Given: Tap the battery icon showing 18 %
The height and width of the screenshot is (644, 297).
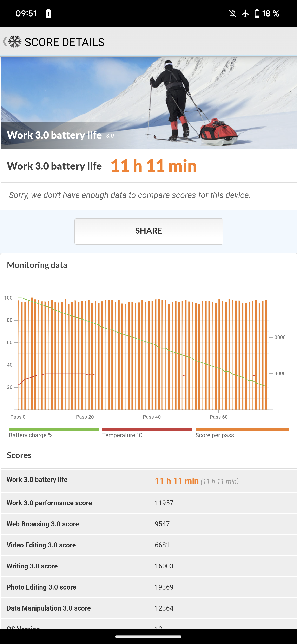Looking at the screenshot, I should coord(257,13).
